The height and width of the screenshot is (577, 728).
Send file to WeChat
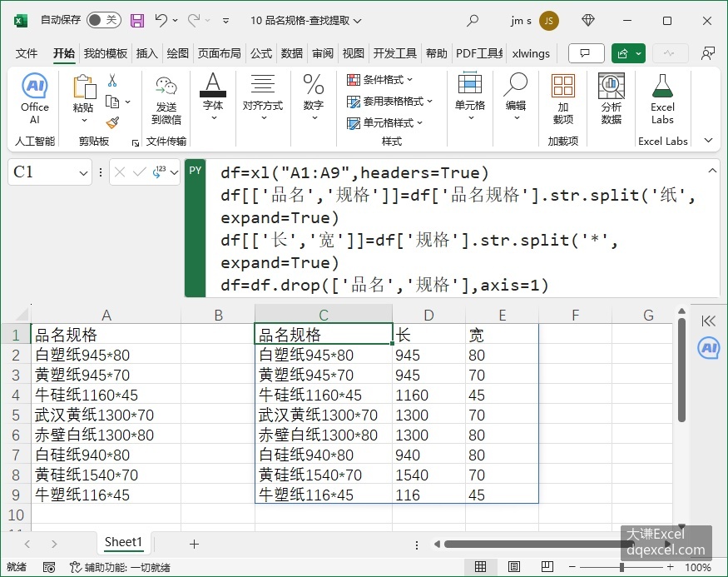tap(166, 100)
